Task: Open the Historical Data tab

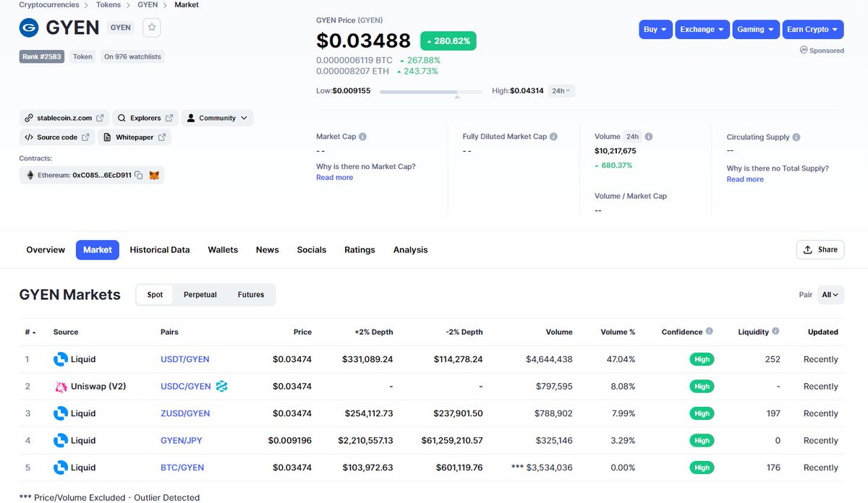Action: click(160, 249)
